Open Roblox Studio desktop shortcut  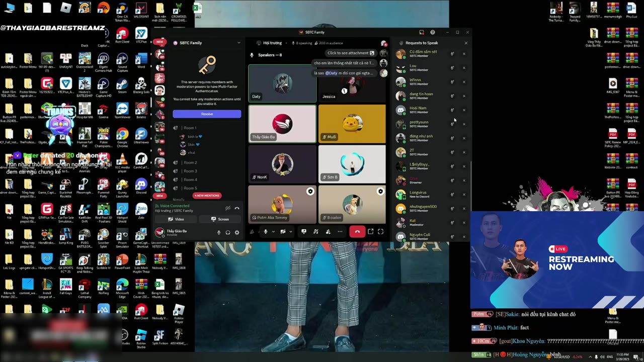pos(141,338)
